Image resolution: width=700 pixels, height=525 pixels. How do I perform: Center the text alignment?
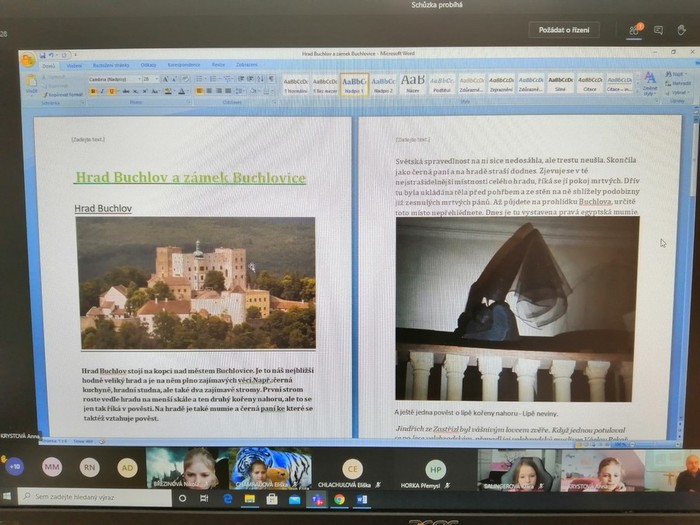coord(209,91)
